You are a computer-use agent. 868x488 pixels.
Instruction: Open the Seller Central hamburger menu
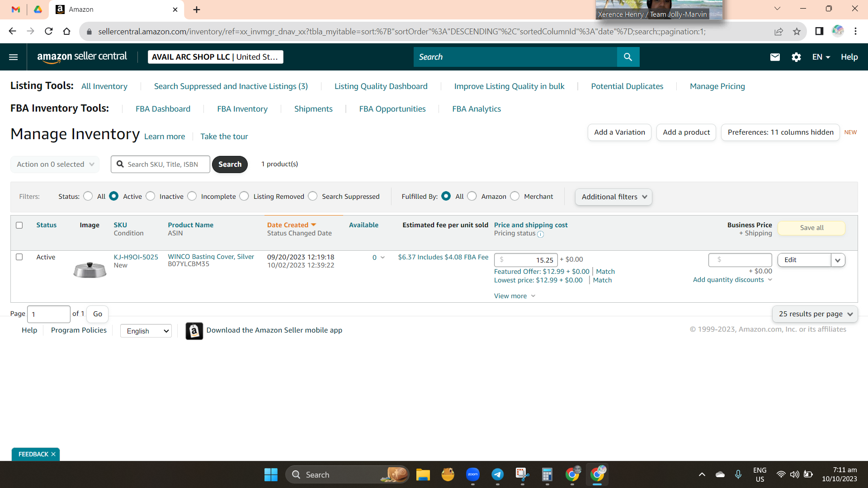point(14,57)
